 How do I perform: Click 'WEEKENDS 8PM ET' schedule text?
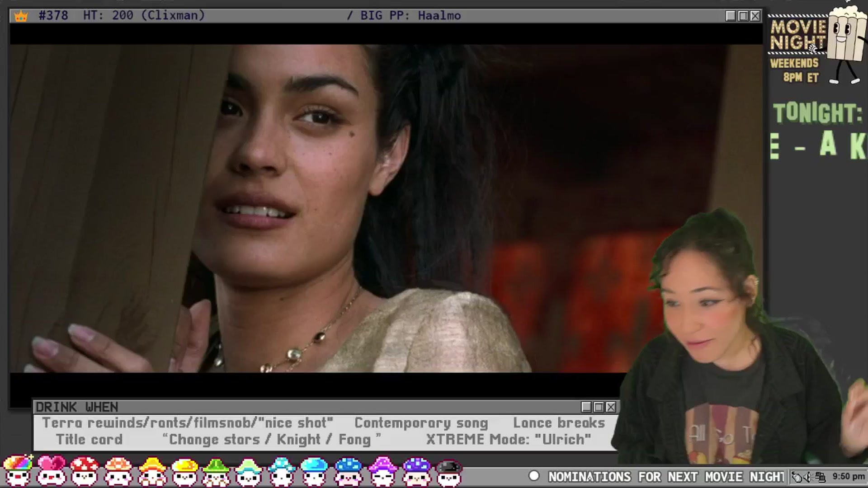click(795, 70)
